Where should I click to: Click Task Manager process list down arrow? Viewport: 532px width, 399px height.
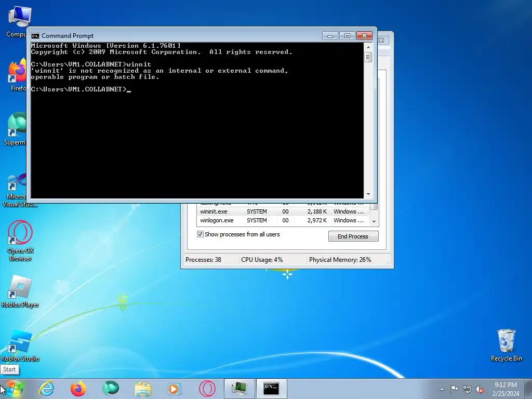click(374, 221)
